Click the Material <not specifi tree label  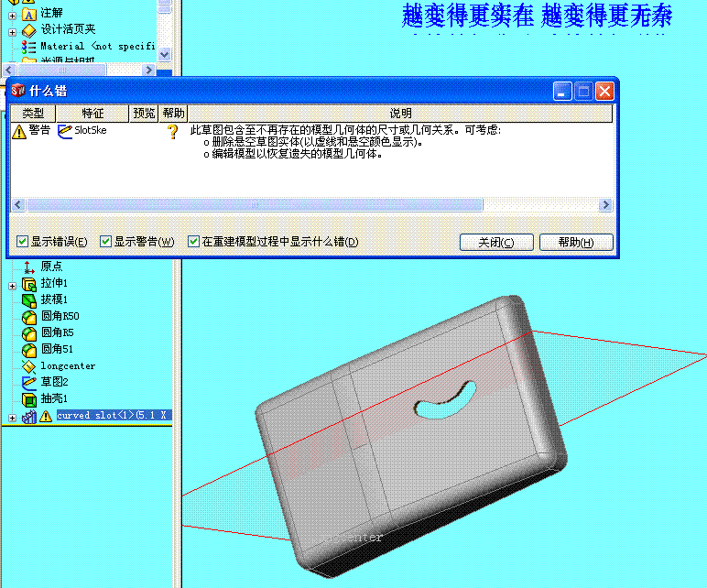98,46
